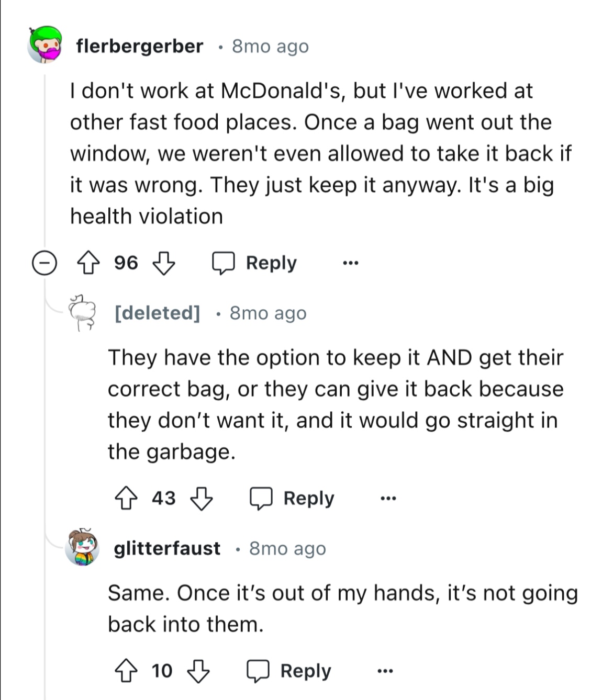This screenshot has height=700, width=613.
Task: Open overflow menu on flerbergerber's comment
Action: point(350,263)
